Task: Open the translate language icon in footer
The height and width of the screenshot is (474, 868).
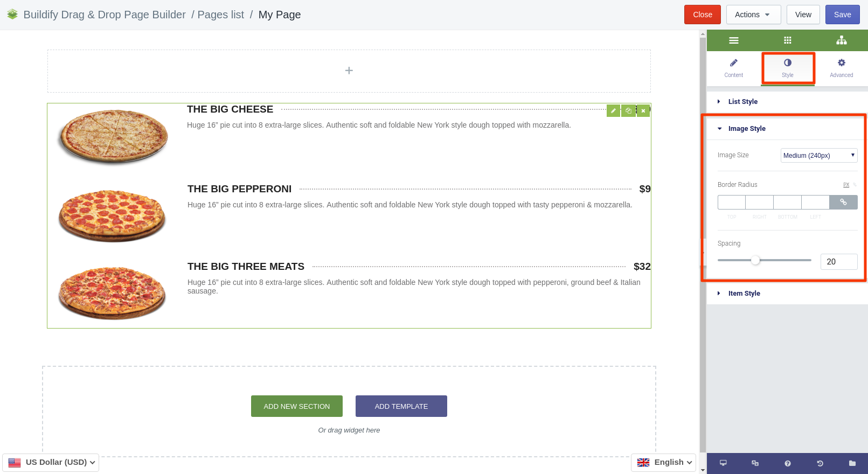Action: click(x=755, y=463)
